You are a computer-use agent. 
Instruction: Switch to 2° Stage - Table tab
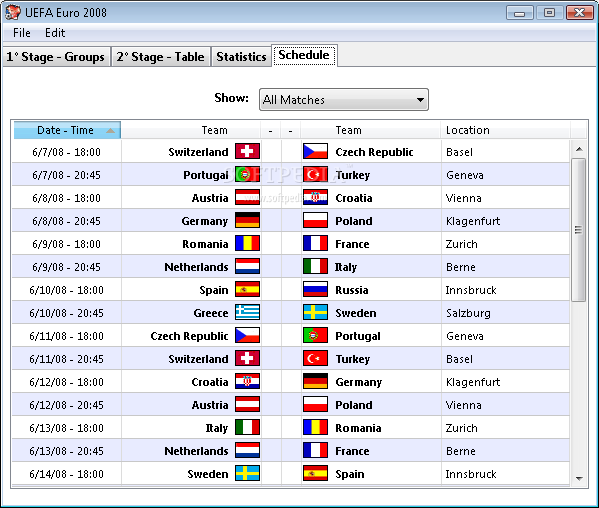coord(160,57)
